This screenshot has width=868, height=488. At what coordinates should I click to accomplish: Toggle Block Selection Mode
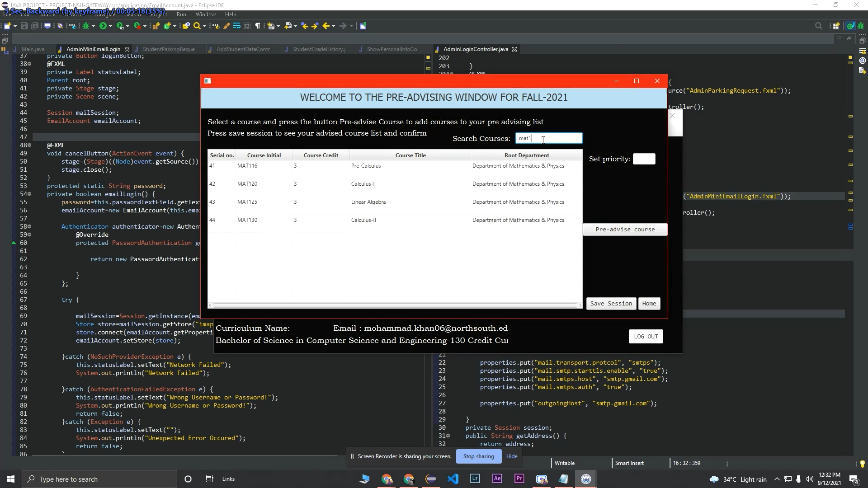pos(247,26)
